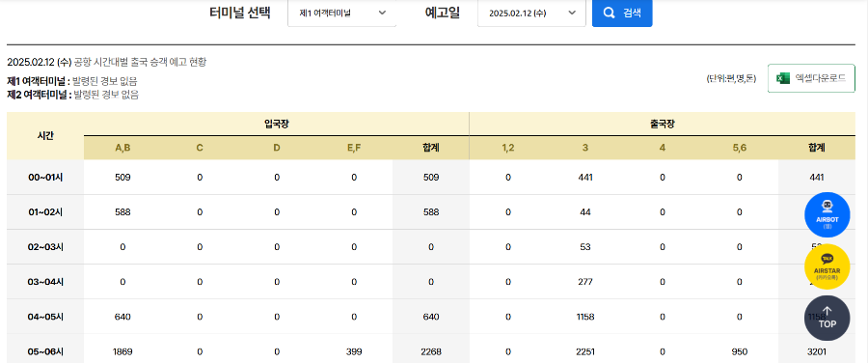Click the 399 cell under E,F
The height and width of the screenshot is (363, 868).
354,351
